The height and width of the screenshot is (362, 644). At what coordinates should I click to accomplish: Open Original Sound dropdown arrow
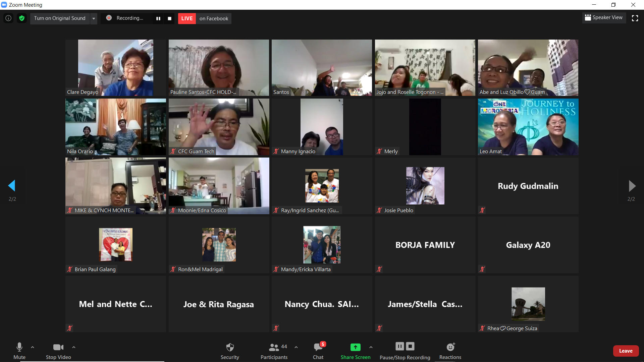click(x=94, y=18)
